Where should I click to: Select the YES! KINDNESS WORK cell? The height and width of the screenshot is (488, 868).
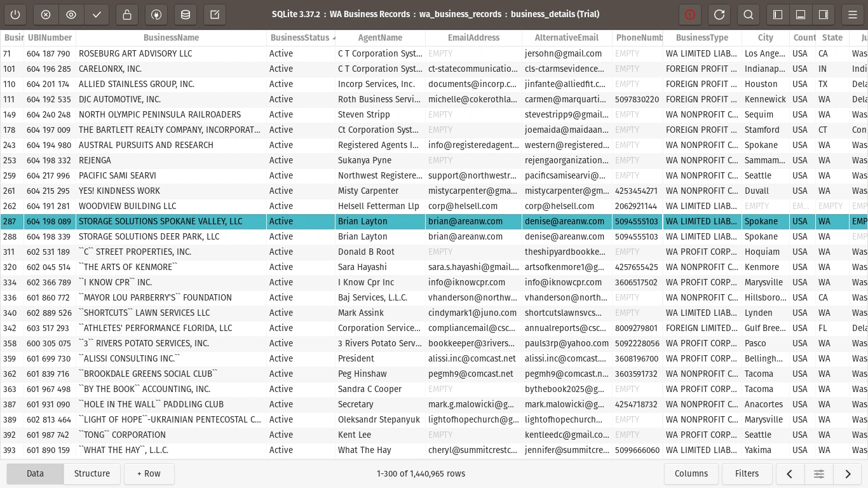pyautogui.click(x=171, y=191)
